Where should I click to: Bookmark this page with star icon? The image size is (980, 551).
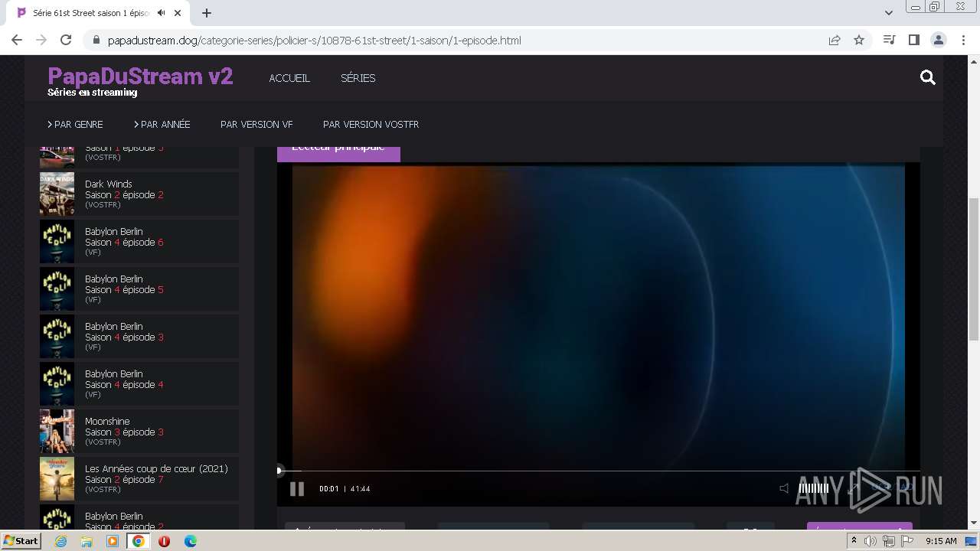859,40
